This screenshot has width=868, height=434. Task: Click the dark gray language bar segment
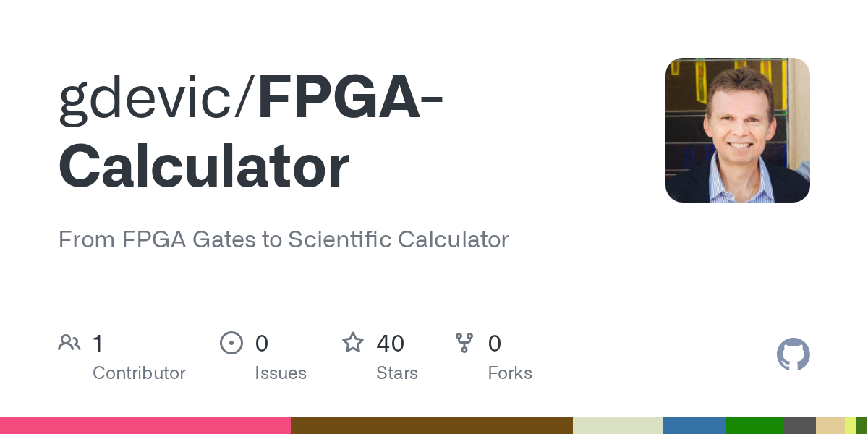pos(800,425)
